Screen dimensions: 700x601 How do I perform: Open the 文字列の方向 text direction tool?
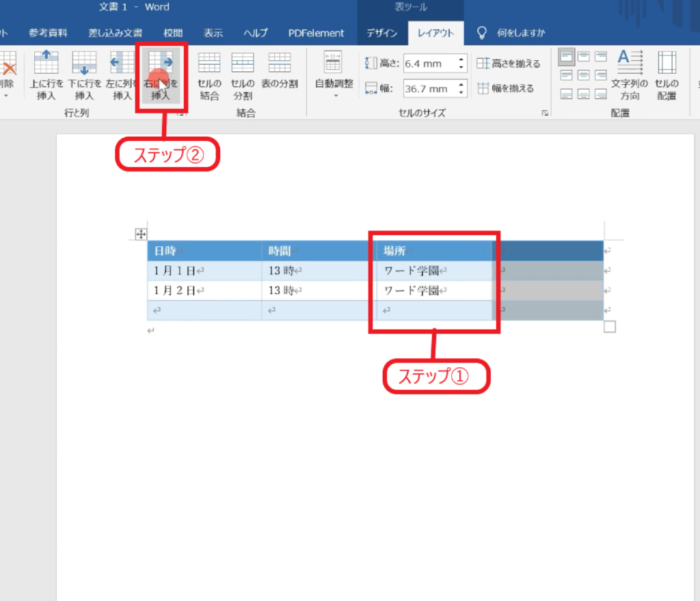tap(630, 74)
